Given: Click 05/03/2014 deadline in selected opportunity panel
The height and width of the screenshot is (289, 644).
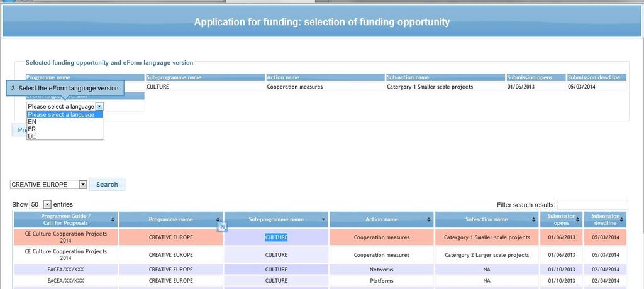Looking at the screenshot, I should coord(582,87).
